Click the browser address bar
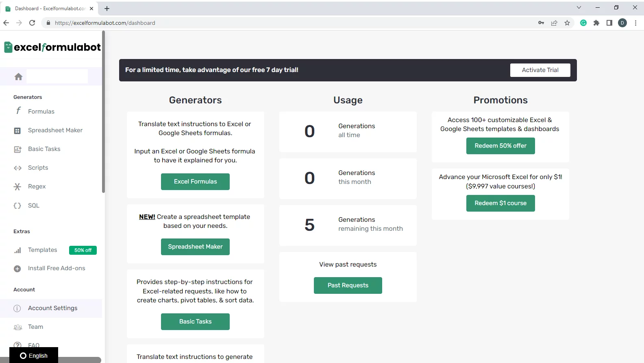This screenshot has height=363, width=644. pos(285,23)
